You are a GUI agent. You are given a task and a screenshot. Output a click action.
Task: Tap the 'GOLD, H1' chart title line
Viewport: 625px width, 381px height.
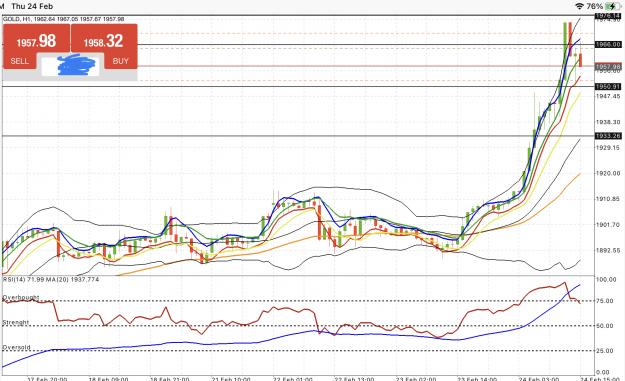click(64, 19)
